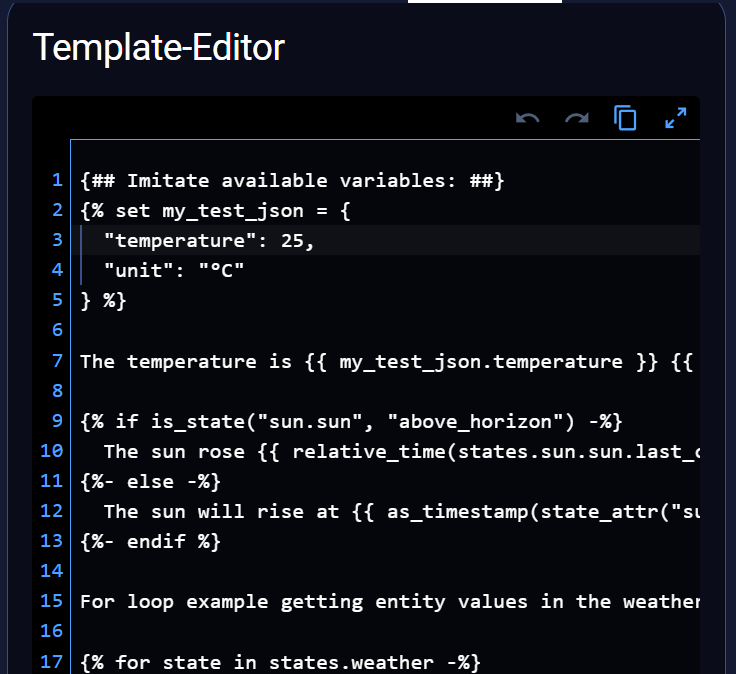Screen dimensions: 736x674
Task: Click line number 16 in gutter
Action: coord(52,631)
